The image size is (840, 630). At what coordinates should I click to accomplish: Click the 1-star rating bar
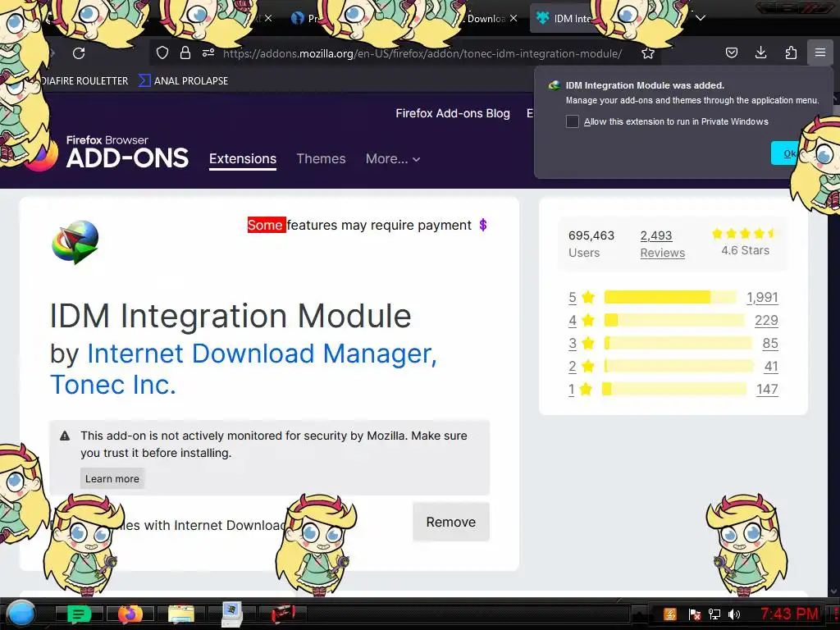[x=674, y=389]
